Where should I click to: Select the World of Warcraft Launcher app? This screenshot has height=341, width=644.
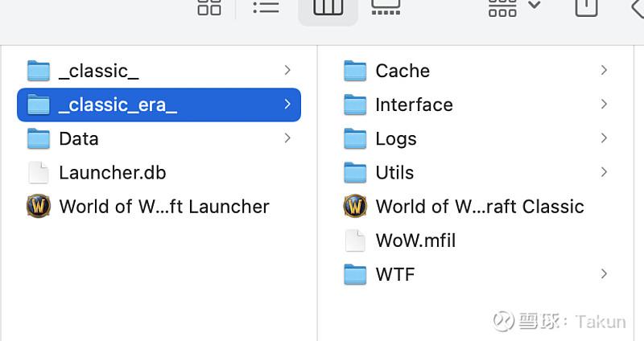(x=148, y=206)
